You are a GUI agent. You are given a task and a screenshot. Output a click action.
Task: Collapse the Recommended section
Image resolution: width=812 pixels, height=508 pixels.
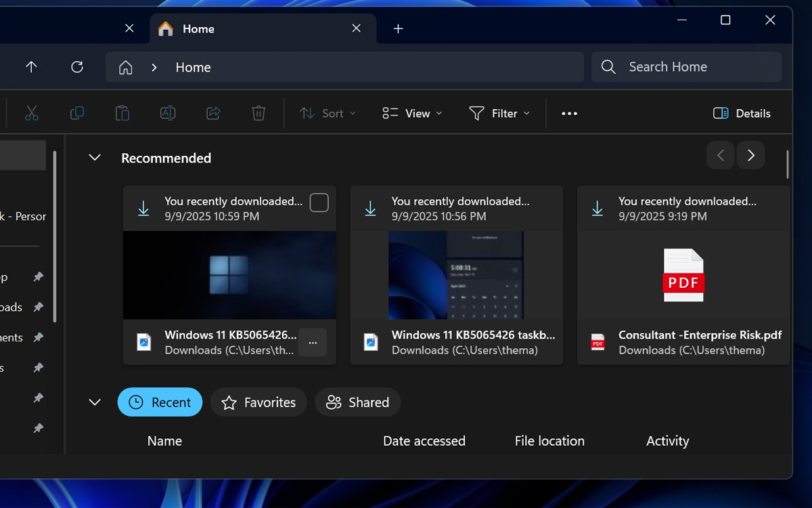point(95,158)
